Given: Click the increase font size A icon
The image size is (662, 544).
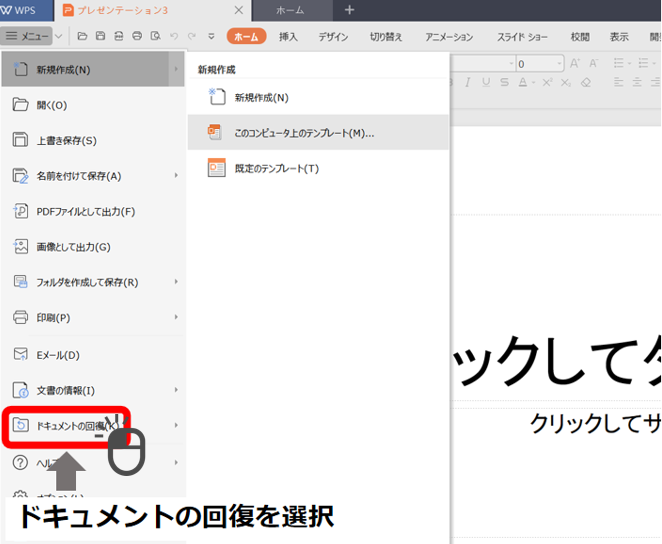Looking at the screenshot, I should point(575,63).
